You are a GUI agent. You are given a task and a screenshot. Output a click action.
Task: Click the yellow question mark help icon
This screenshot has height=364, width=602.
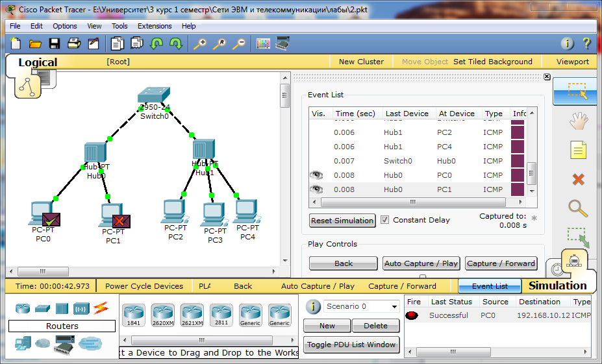tap(586, 43)
